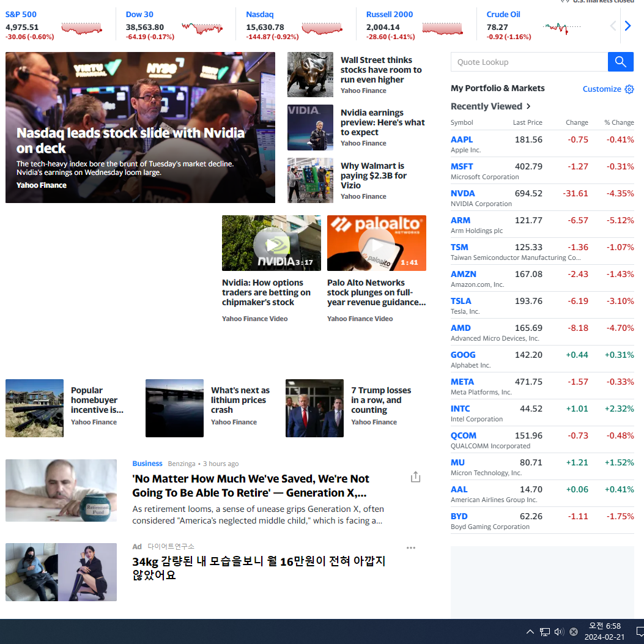
Task: Open the AMZN ticker symbol
Action: [464, 274]
